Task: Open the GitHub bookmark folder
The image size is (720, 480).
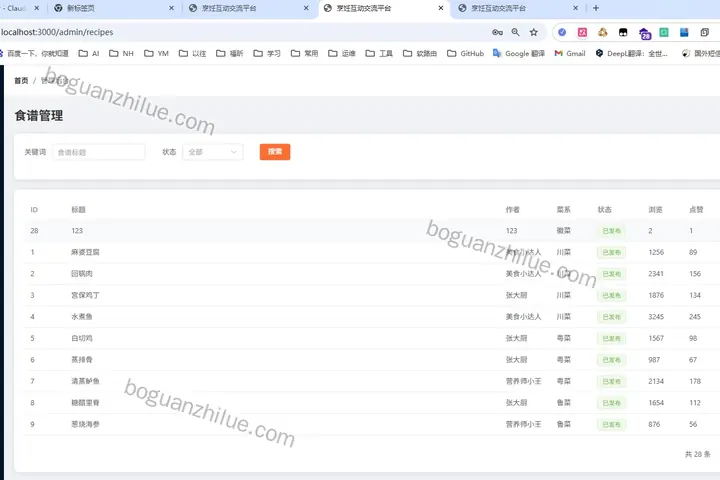Action: pos(465,53)
